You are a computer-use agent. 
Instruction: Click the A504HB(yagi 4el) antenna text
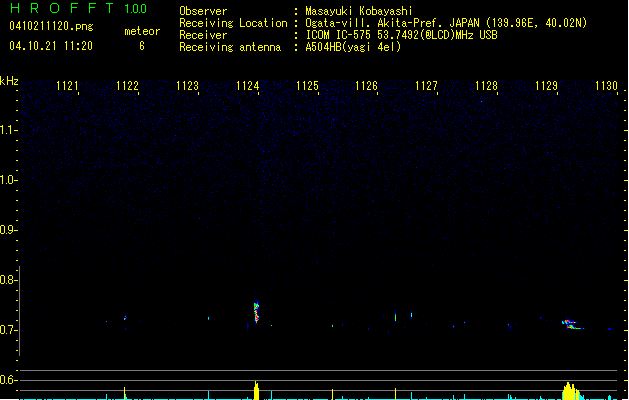point(353,47)
